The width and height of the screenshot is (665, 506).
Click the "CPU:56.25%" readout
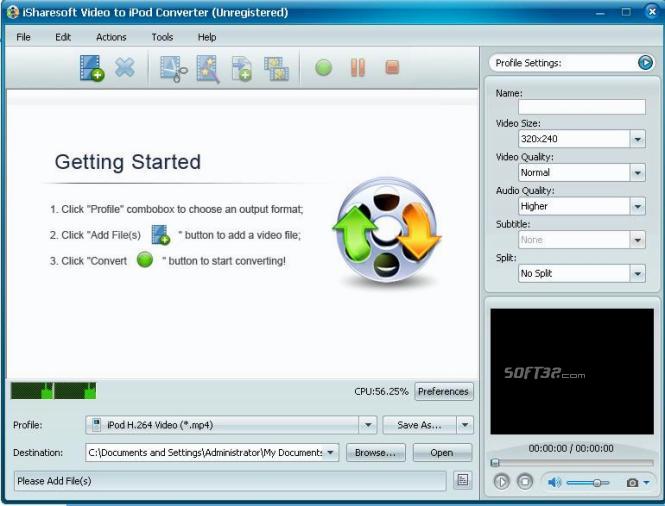point(381,391)
